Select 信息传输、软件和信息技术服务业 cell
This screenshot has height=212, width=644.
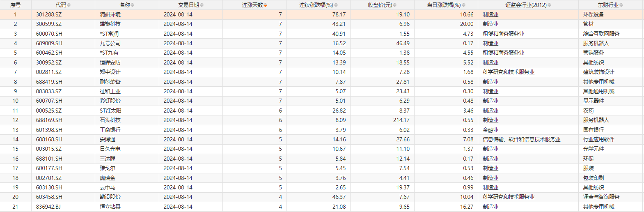point(521,139)
